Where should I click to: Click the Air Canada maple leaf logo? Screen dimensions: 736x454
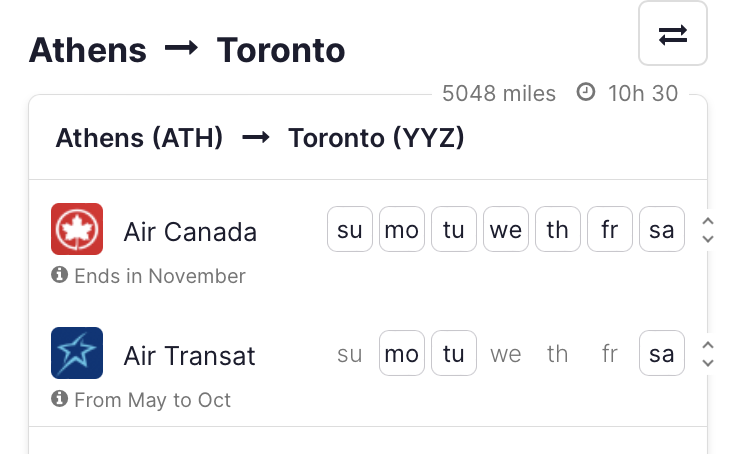pyautogui.click(x=77, y=230)
